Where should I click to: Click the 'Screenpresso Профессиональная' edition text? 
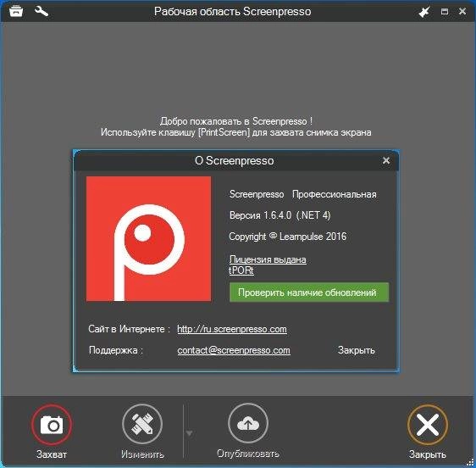coord(302,194)
